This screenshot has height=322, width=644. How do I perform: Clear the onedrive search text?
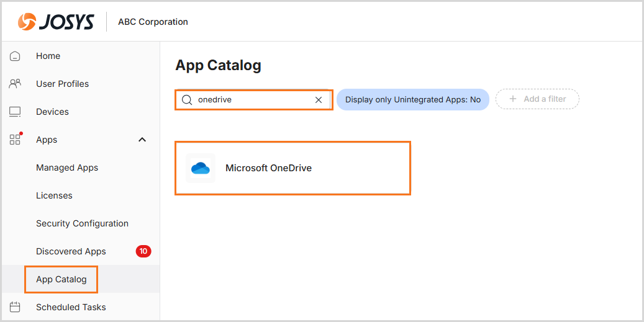319,100
